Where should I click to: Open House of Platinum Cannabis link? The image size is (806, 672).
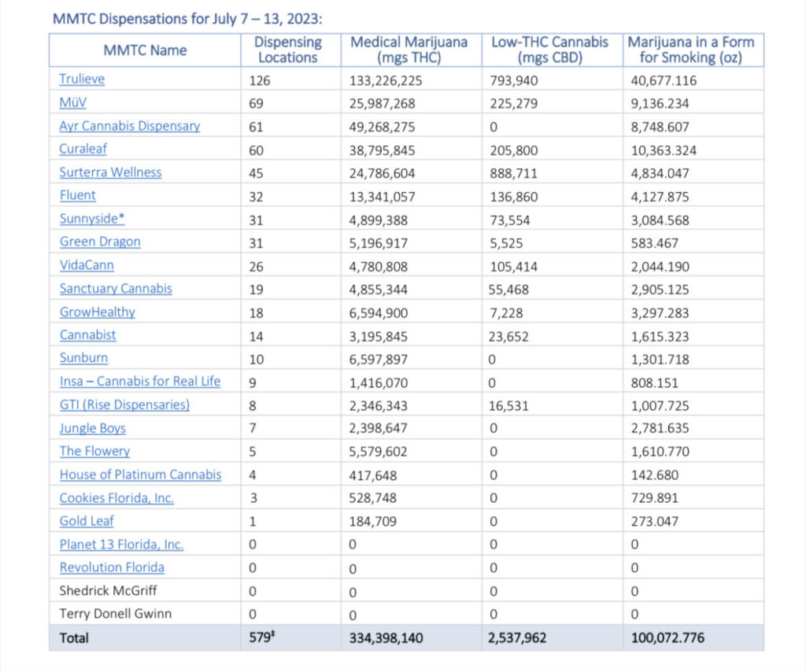point(140,474)
